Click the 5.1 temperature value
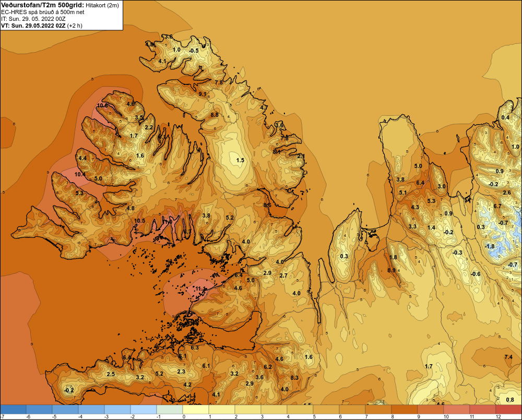 click(403, 193)
